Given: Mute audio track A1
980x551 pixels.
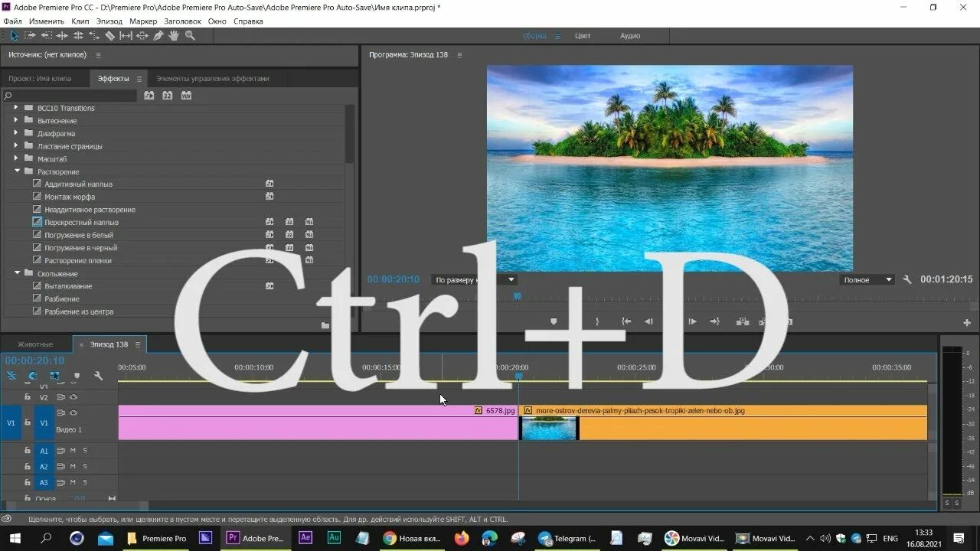Looking at the screenshot, I should tap(73, 451).
